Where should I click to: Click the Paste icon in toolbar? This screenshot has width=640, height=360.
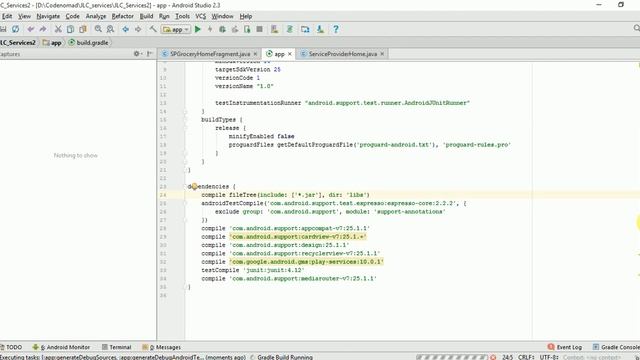pyautogui.click(x=83, y=29)
